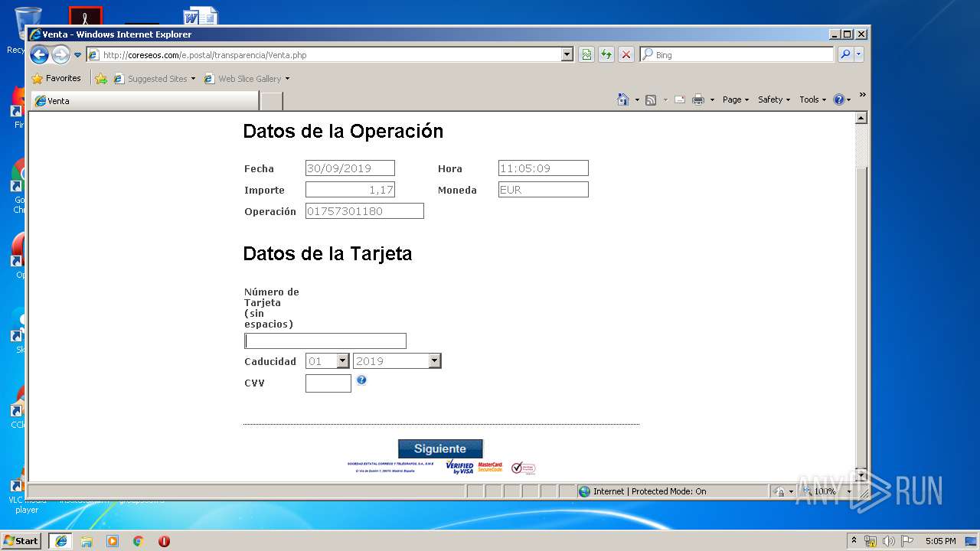Screen dimensions: 980x551
Task: Click the IE Forward navigation button
Action: [x=60, y=54]
